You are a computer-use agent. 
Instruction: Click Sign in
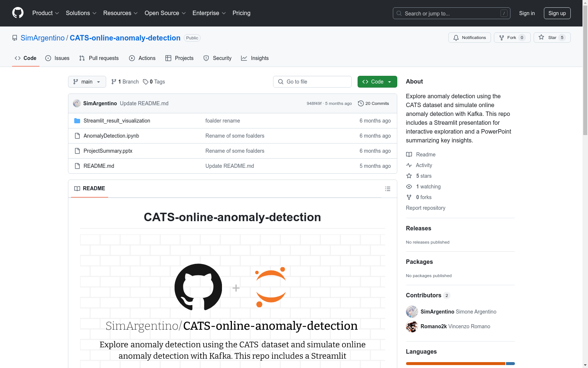coord(527,13)
